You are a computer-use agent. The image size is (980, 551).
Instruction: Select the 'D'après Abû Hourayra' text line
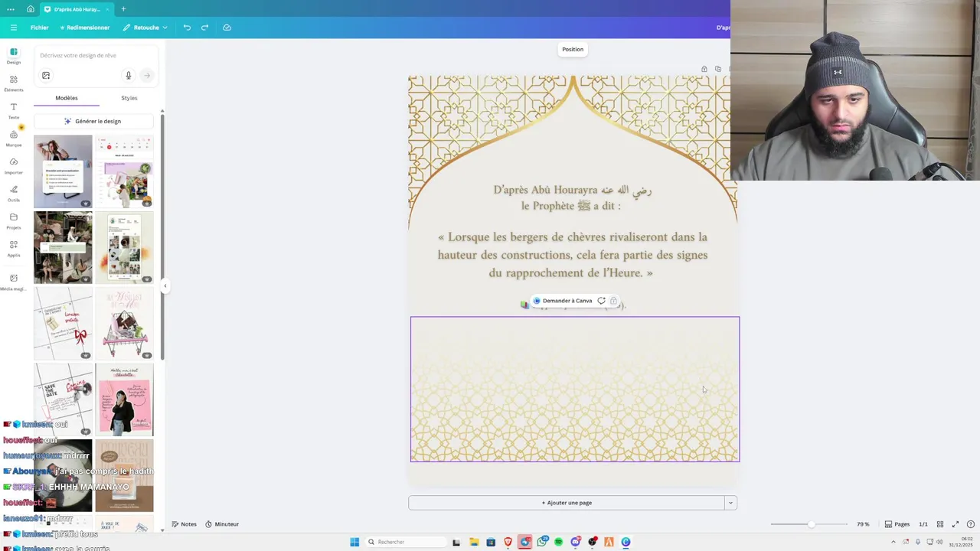tap(573, 190)
